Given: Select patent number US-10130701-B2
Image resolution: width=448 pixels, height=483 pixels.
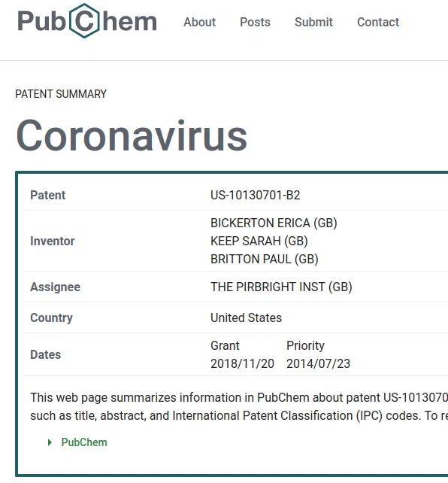Looking at the screenshot, I should tap(255, 196).
